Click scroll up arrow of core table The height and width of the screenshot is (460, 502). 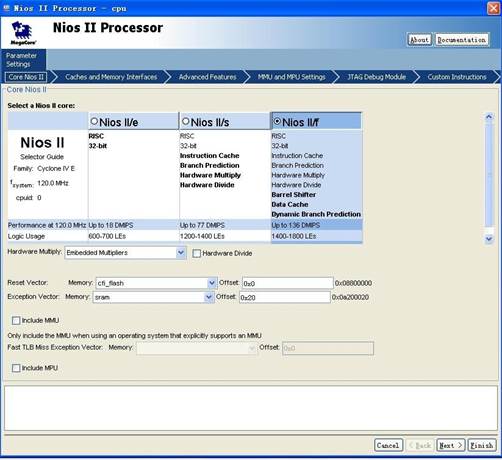click(x=489, y=117)
